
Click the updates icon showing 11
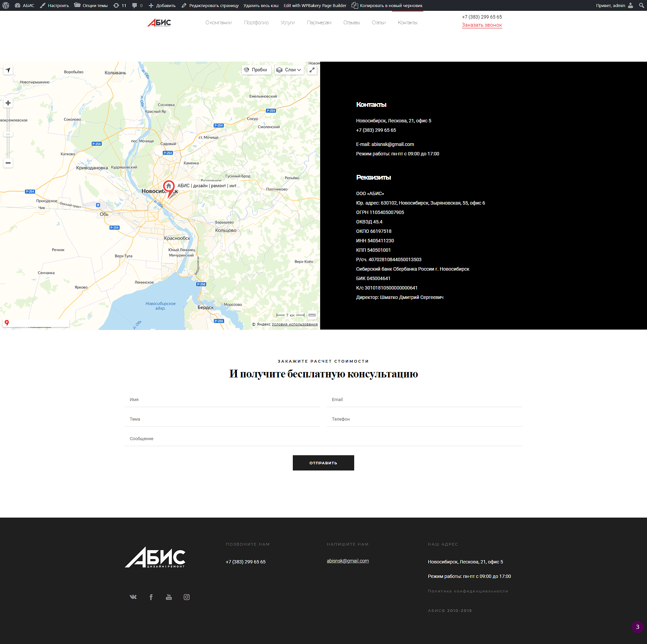click(x=120, y=5)
